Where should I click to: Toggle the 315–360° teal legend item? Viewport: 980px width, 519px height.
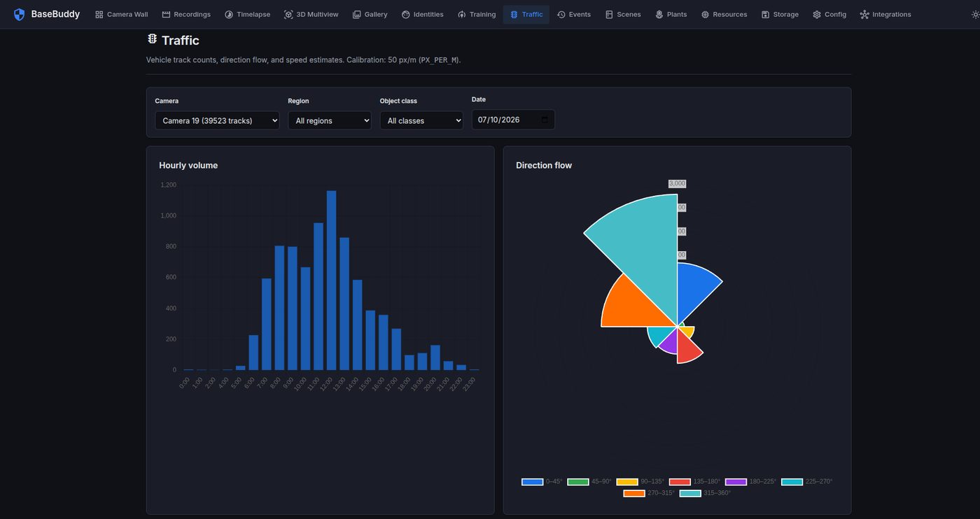705,493
